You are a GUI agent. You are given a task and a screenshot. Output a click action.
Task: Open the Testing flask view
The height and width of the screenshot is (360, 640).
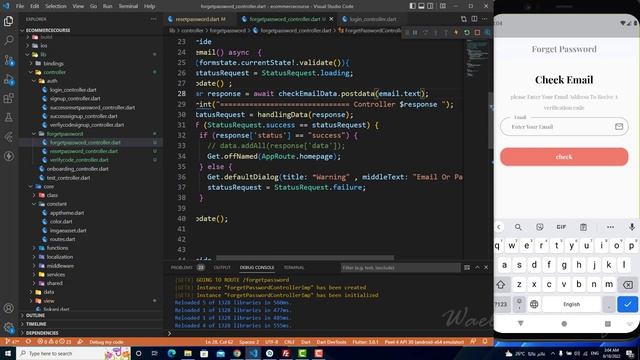(9, 118)
